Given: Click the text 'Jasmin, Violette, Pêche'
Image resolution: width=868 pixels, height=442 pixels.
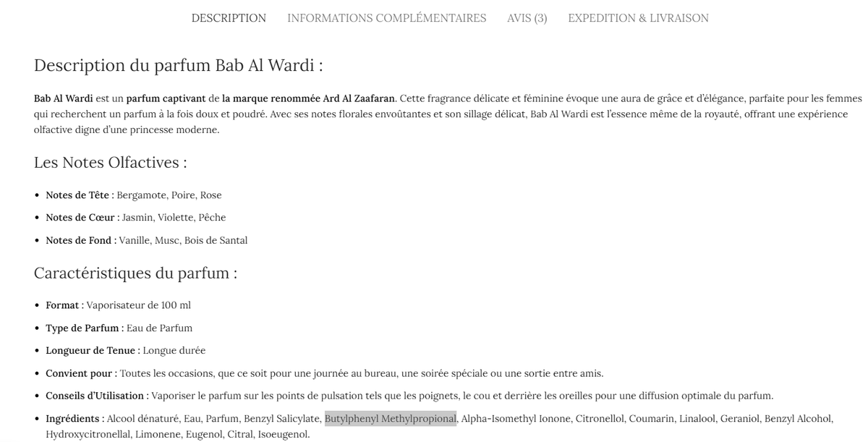Looking at the screenshot, I should click(174, 218).
